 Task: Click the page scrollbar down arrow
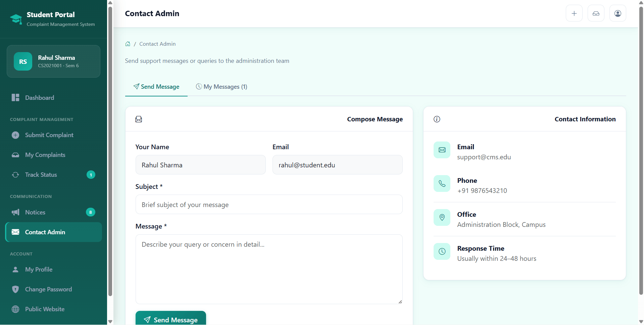coord(641,322)
